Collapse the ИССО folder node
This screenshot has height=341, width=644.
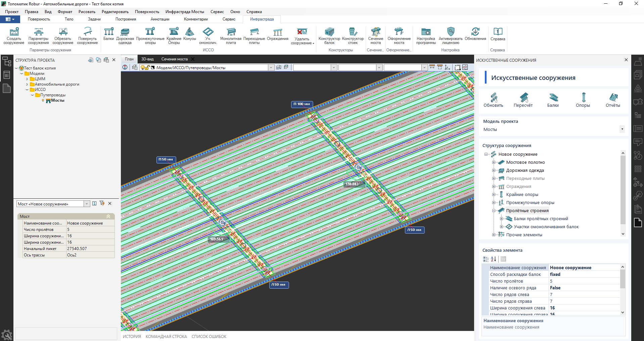pyautogui.click(x=27, y=90)
